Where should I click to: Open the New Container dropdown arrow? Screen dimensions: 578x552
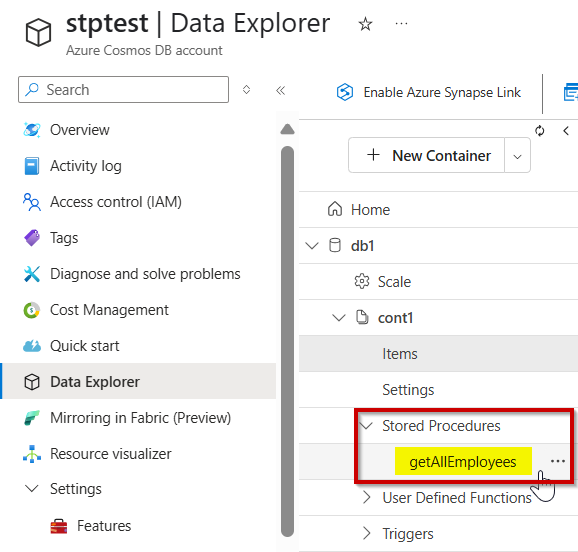517,156
